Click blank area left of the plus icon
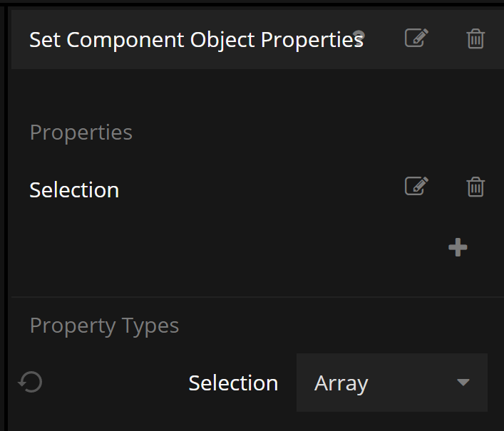 285,248
